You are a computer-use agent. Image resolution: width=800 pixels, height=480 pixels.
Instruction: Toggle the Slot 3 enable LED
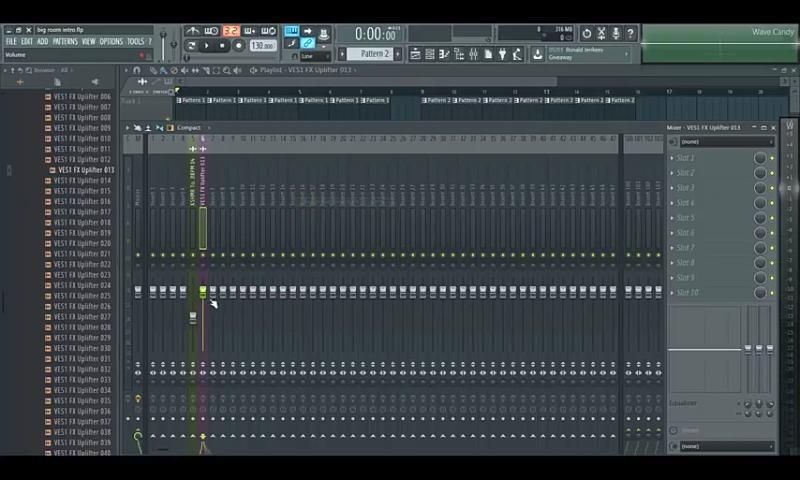point(772,188)
